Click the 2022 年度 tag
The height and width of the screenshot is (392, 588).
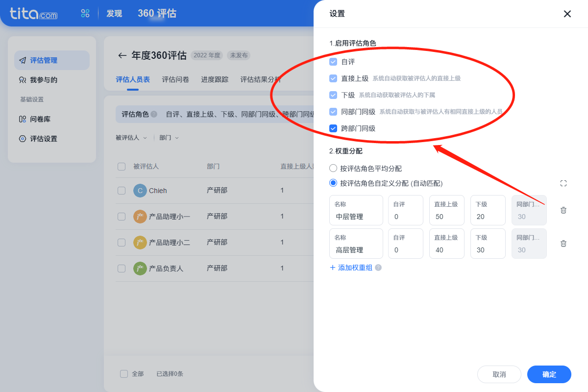point(208,55)
